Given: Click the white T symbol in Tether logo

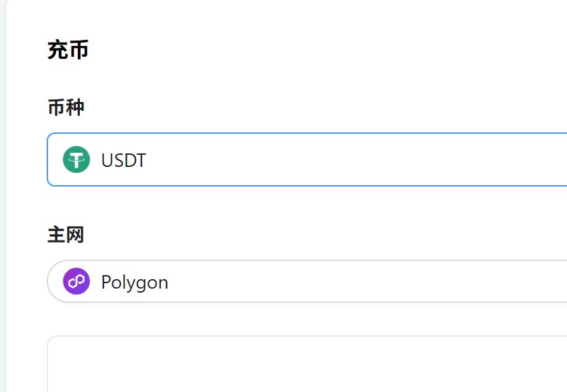Looking at the screenshot, I should 76,160.
